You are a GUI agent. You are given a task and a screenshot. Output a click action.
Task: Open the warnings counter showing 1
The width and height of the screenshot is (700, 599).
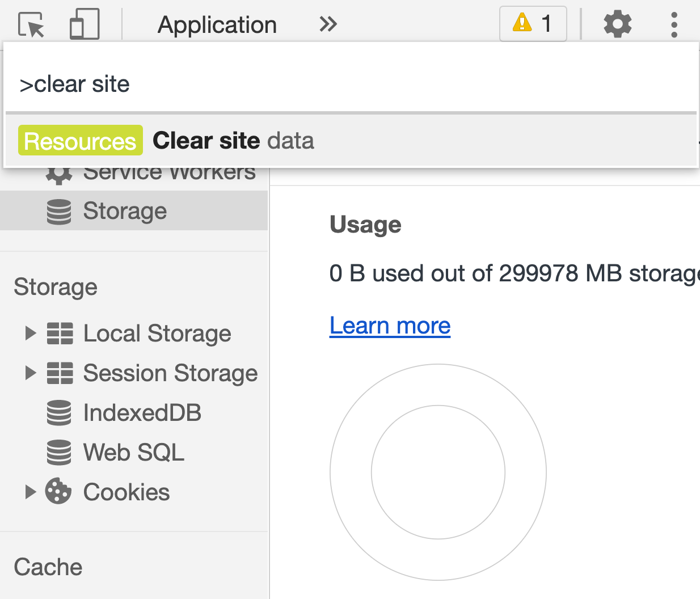pos(533,24)
